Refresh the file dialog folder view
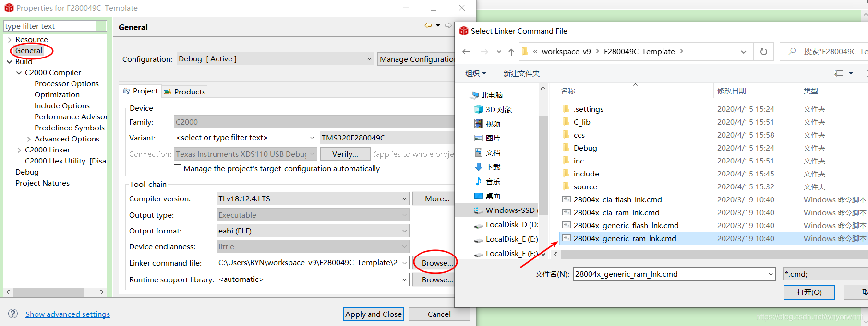 pyautogui.click(x=764, y=52)
